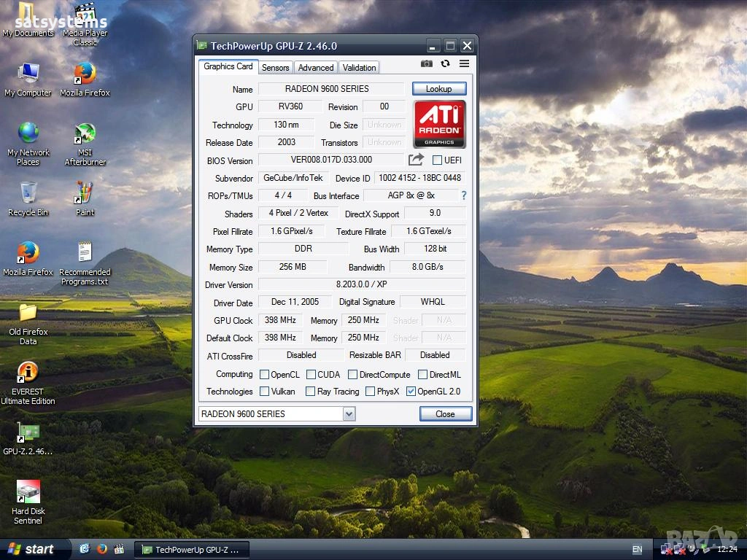Viewport: 747px width, 560px height.
Task: Switch to the Sensors tab
Action: click(276, 67)
